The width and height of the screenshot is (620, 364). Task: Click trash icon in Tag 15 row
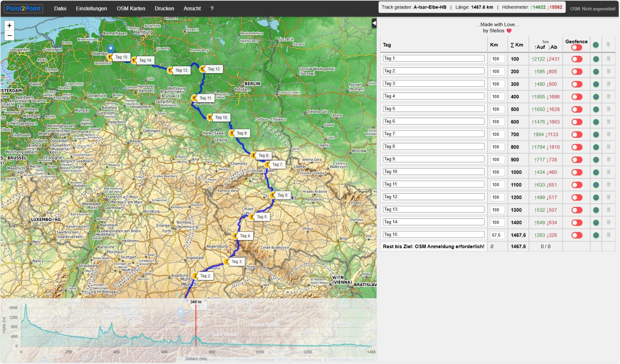coord(608,235)
